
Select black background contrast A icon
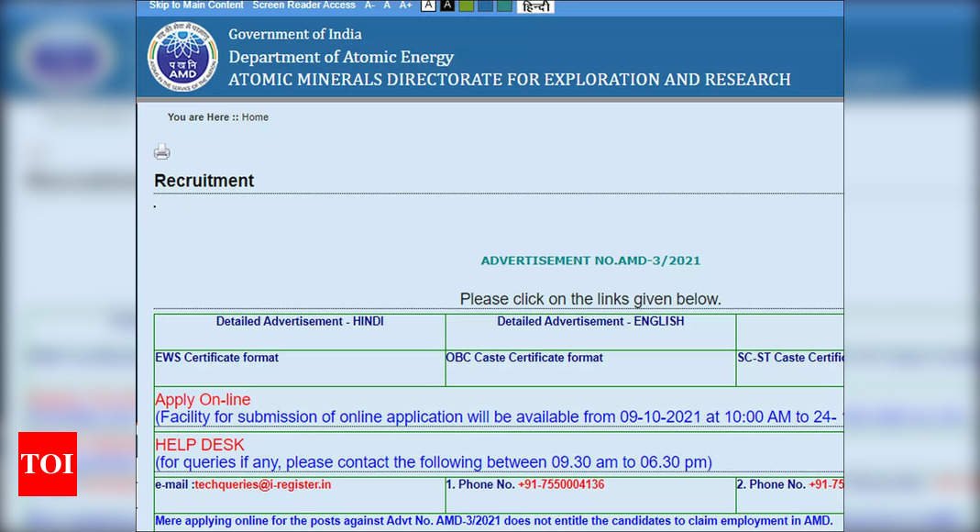pyautogui.click(x=447, y=6)
